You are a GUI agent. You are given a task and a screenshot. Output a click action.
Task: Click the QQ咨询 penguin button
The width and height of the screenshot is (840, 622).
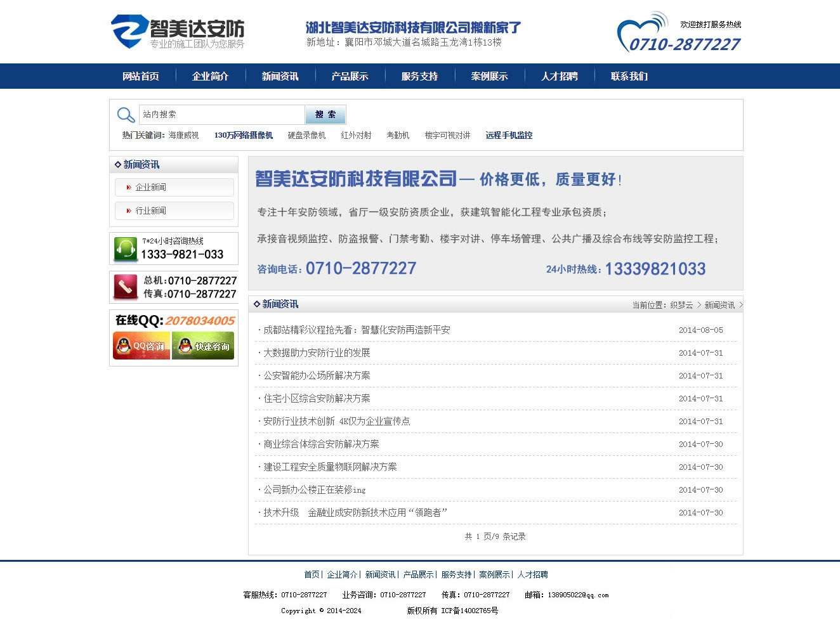point(141,346)
